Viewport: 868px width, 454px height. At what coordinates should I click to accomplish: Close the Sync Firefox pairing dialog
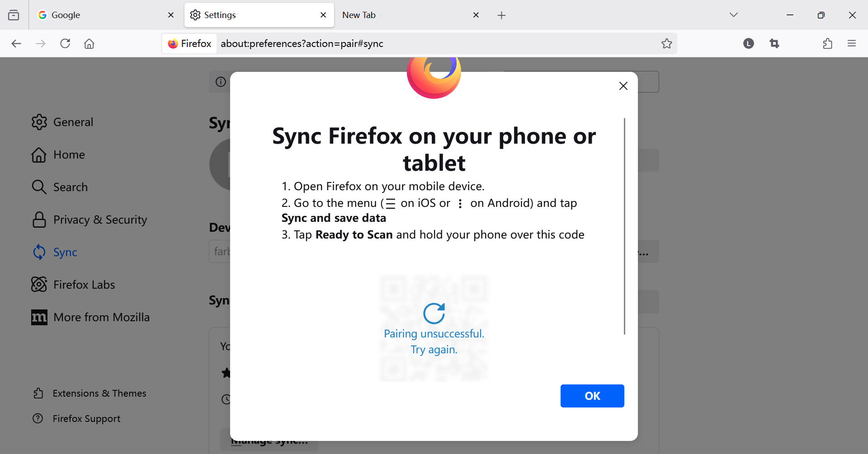point(623,86)
